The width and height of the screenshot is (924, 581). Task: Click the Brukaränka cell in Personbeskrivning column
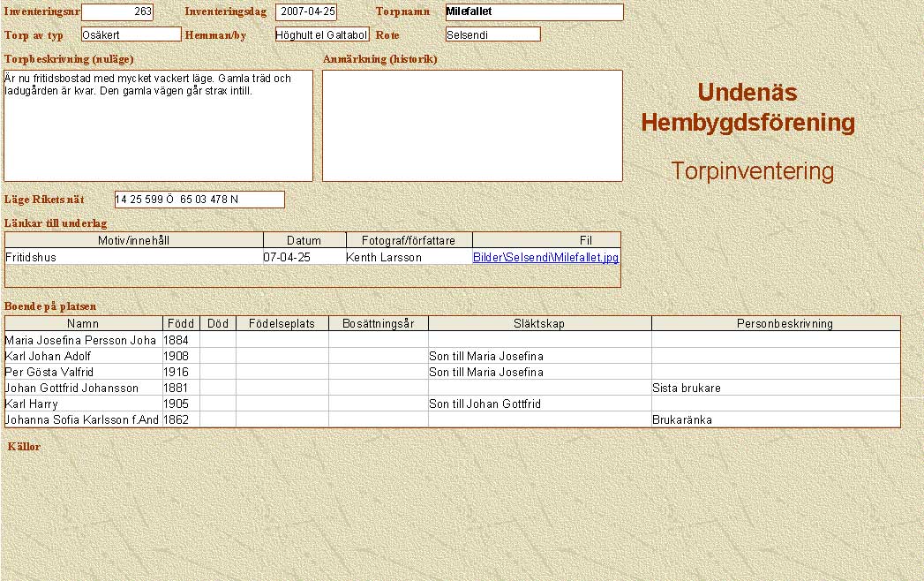click(x=775, y=419)
